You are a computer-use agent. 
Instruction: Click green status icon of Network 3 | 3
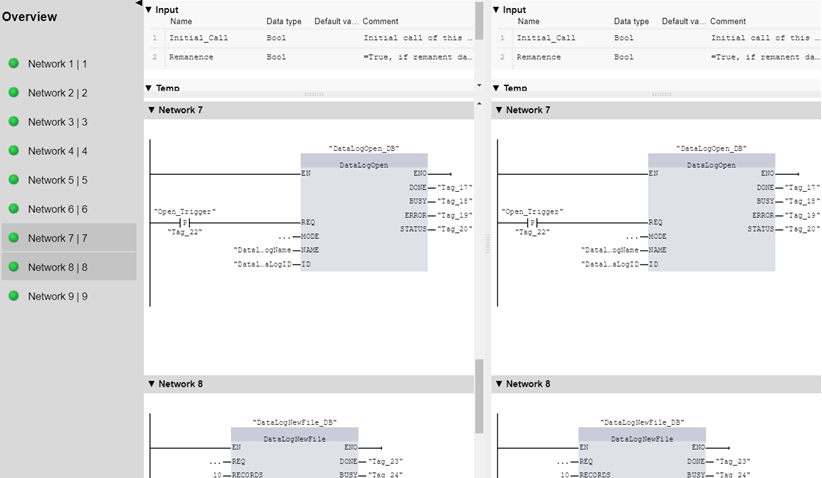pyautogui.click(x=14, y=122)
